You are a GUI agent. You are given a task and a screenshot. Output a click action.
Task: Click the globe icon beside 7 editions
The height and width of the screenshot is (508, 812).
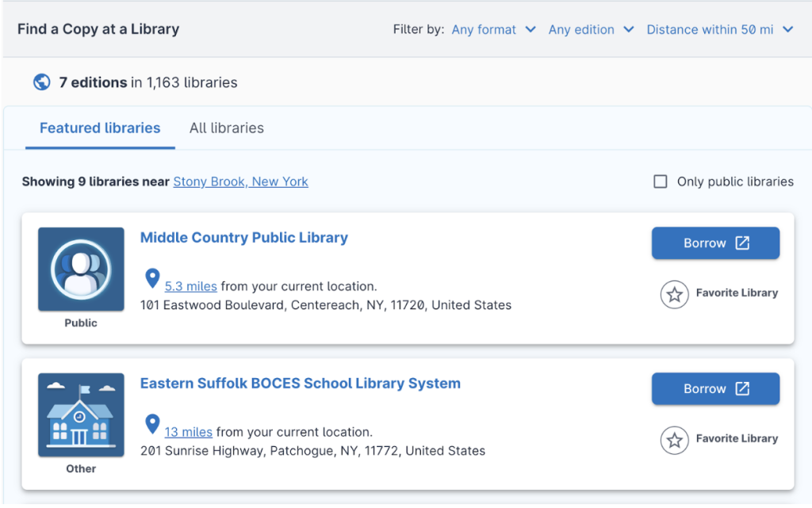(42, 82)
